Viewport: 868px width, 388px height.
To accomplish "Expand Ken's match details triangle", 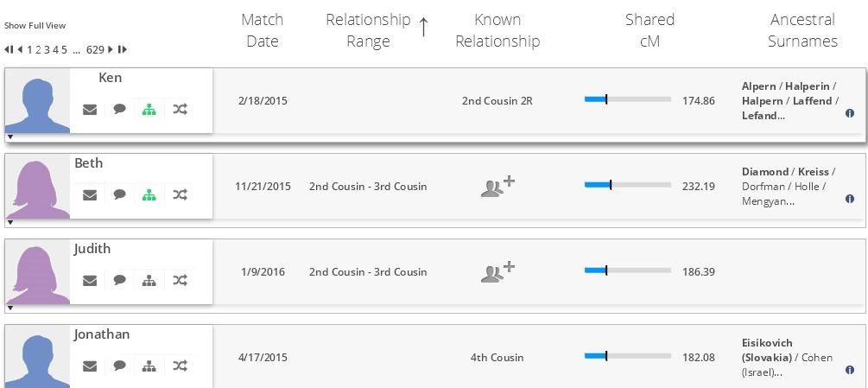I will pos(10,137).
